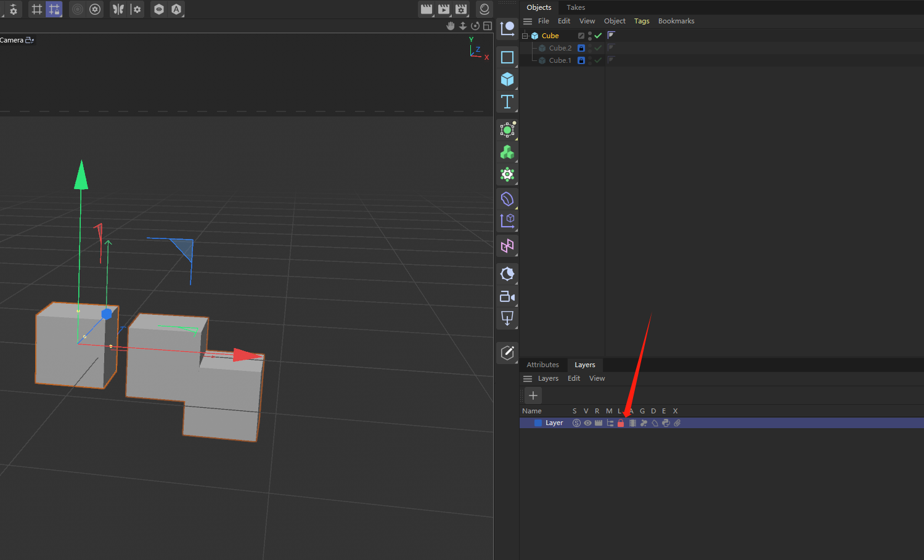Toggle the locked workplane icon

tap(54, 9)
